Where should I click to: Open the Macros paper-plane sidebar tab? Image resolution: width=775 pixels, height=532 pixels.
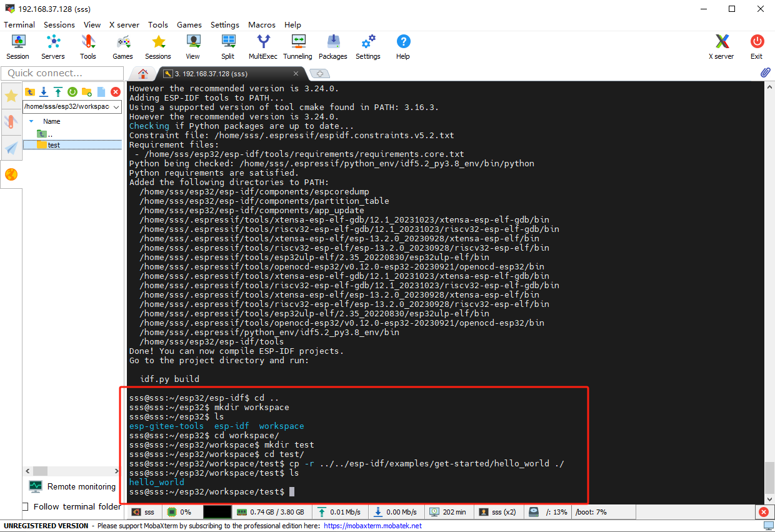[x=11, y=148]
